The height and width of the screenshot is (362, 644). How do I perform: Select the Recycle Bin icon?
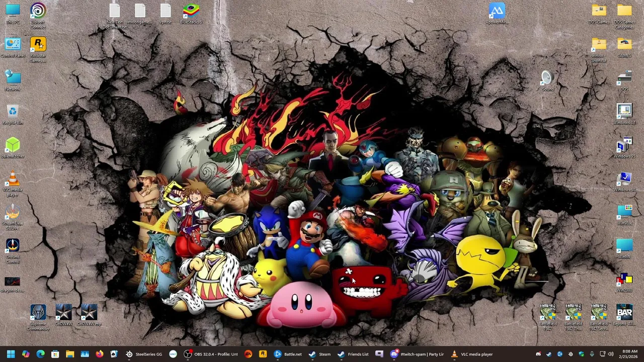pyautogui.click(x=13, y=115)
